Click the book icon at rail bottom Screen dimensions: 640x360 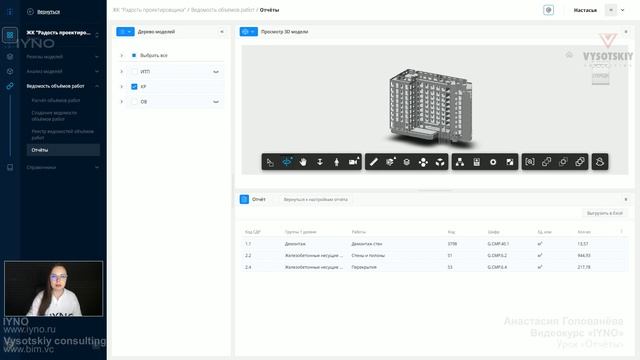[x=10, y=167]
